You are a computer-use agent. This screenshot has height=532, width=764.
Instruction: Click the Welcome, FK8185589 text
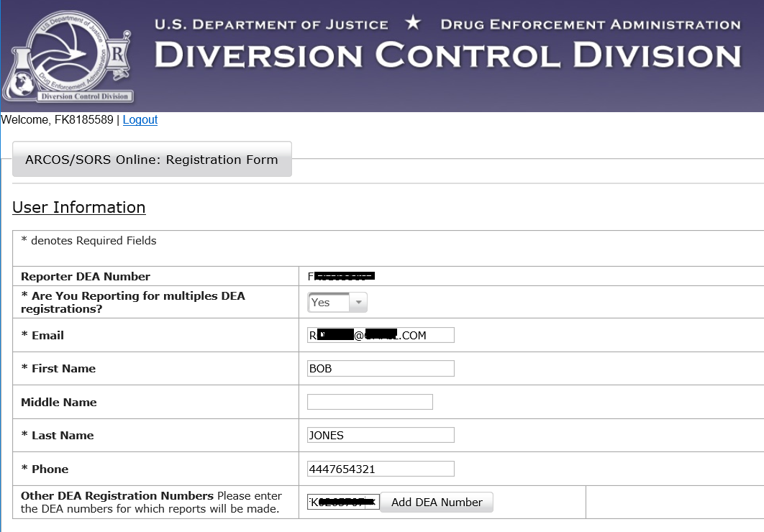click(x=57, y=120)
